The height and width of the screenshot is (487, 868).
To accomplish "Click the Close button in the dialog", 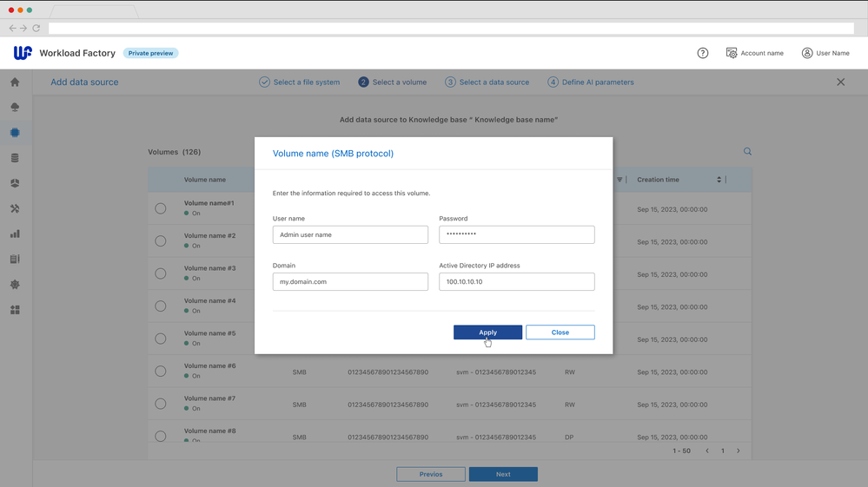I will pos(560,332).
